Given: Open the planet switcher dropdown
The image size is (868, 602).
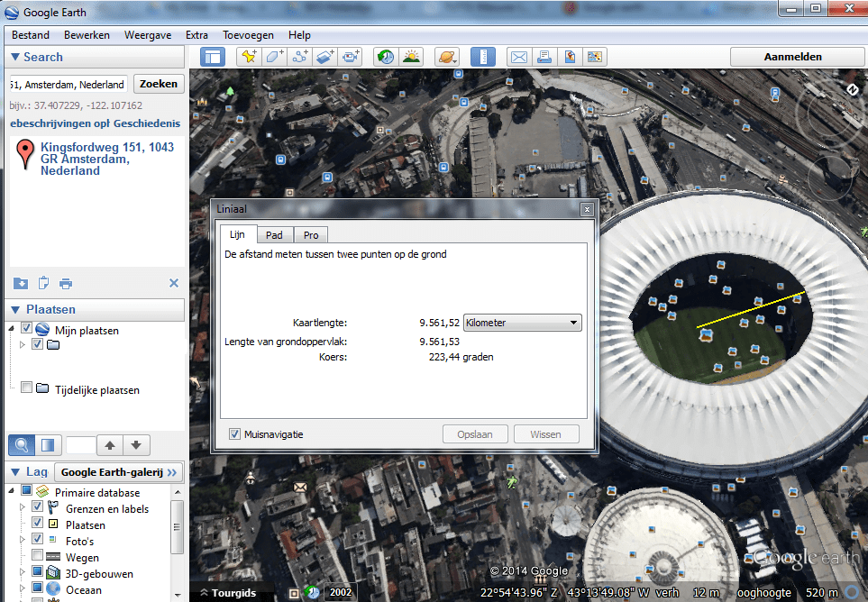Looking at the screenshot, I should coord(447,57).
